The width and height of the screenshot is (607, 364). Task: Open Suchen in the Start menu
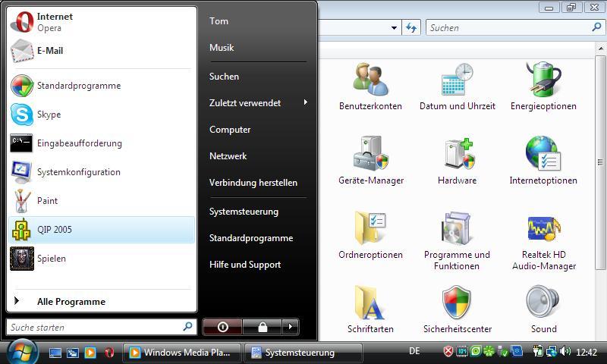224,77
